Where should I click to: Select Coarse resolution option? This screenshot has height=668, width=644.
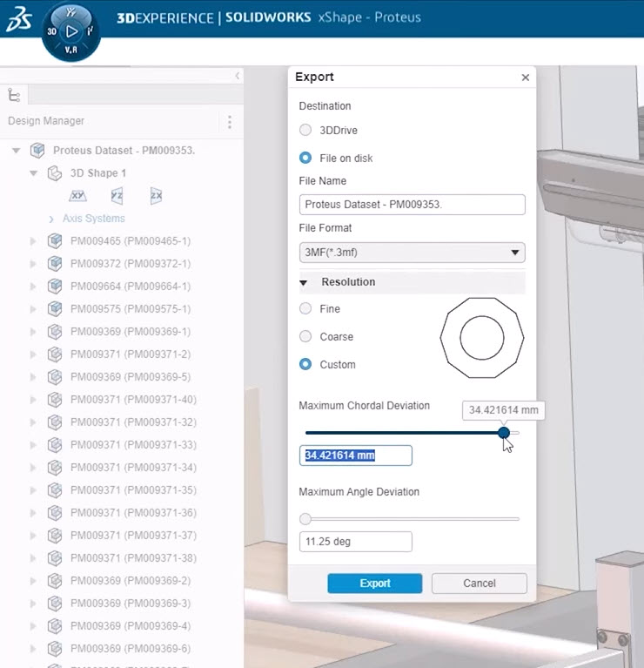[x=305, y=337]
